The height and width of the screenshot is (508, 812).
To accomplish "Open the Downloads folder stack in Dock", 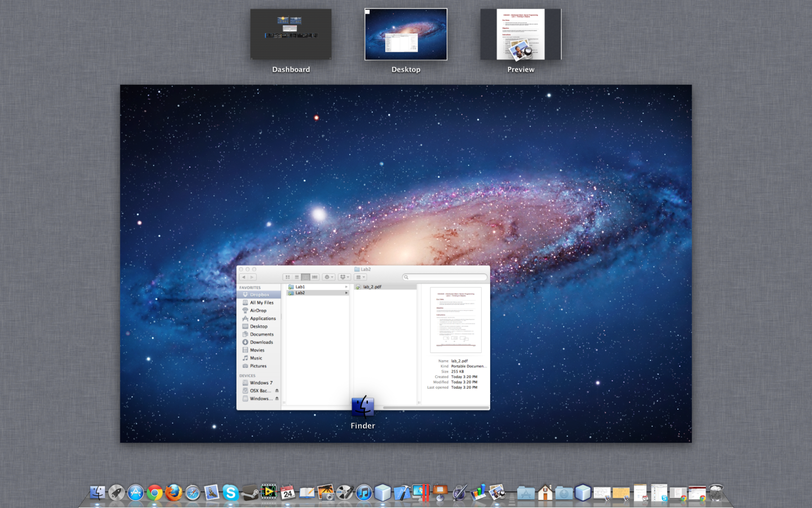I will 564,493.
